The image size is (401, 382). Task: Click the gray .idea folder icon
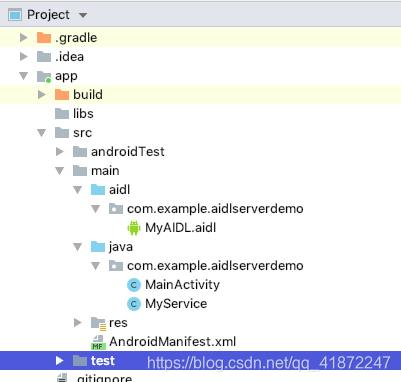click(x=44, y=57)
